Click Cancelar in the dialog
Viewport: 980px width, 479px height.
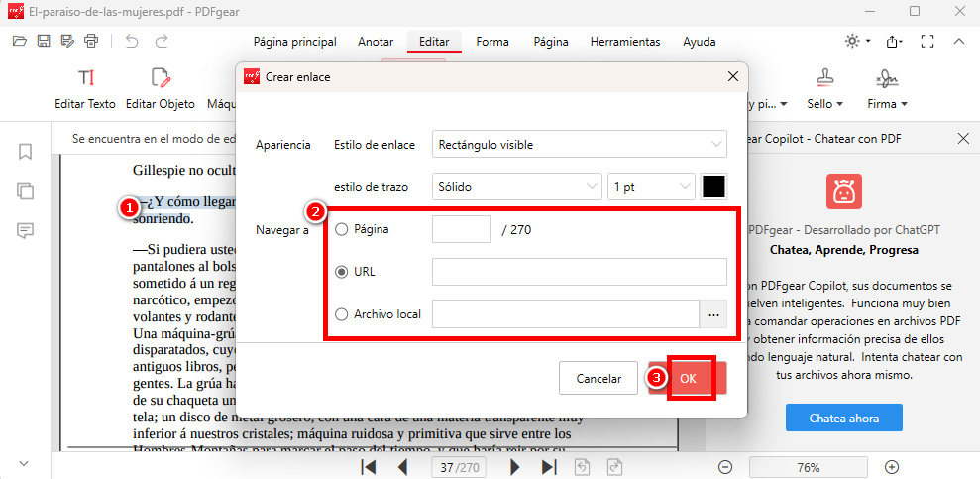coord(599,378)
